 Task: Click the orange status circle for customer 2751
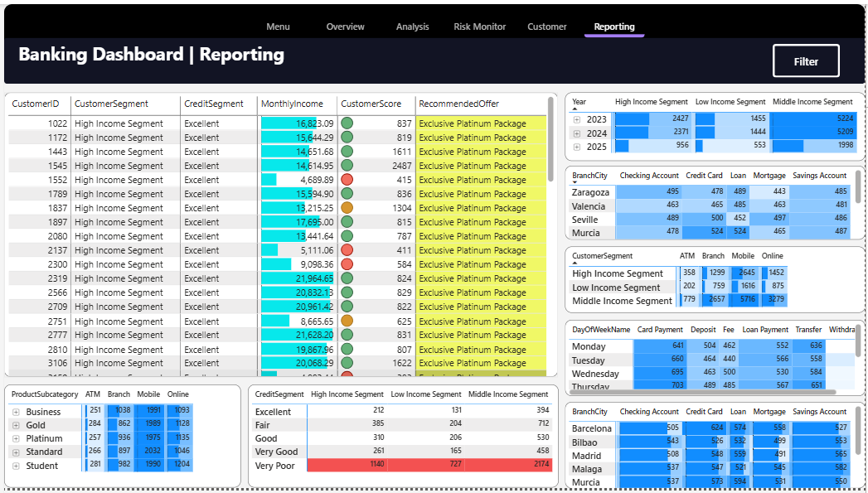(347, 321)
